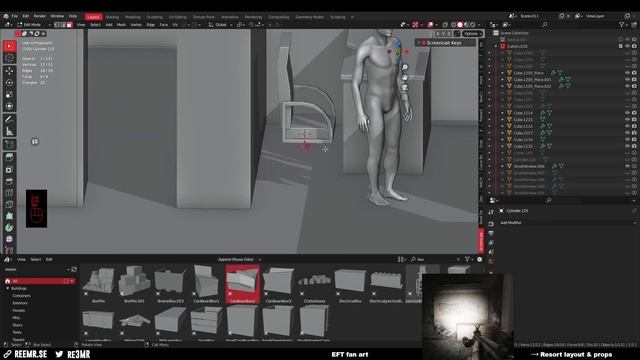This screenshot has width=640, height=360.
Task: Open the Edit Mode dropdown
Action: pyautogui.click(x=34, y=25)
